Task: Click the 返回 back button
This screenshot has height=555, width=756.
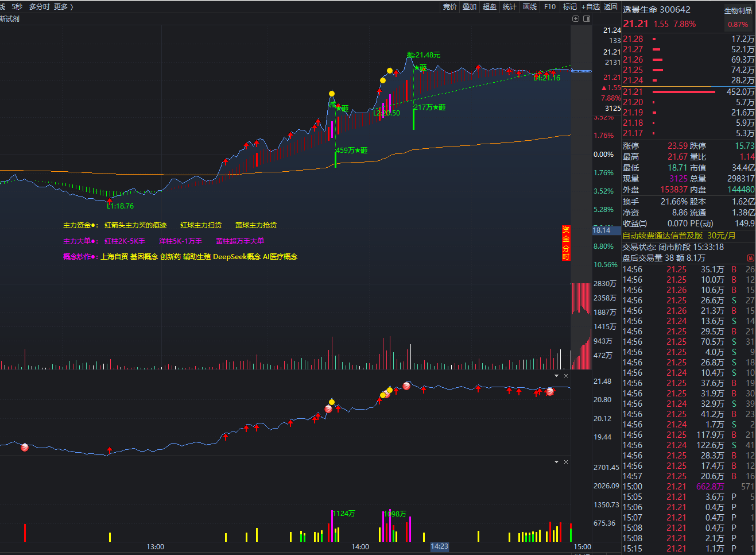Action: [611, 7]
